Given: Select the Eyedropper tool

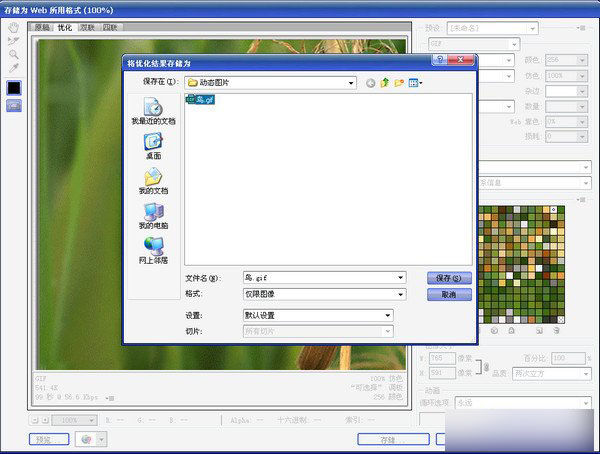Looking at the screenshot, I should pyautogui.click(x=13, y=67).
